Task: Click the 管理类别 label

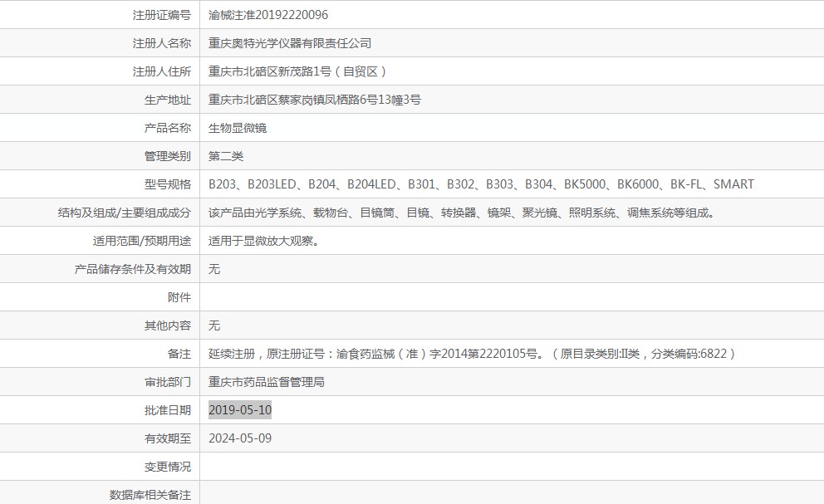Action: pyautogui.click(x=168, y=156)
